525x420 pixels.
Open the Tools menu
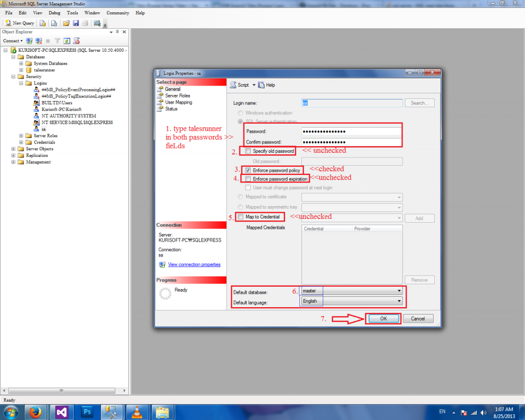[x=73, y=12]
